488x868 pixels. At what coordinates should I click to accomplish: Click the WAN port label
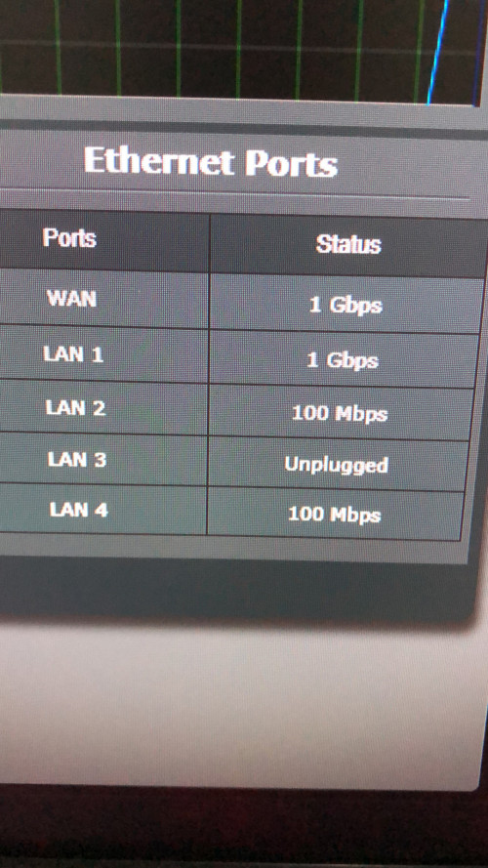pos(71,299)
